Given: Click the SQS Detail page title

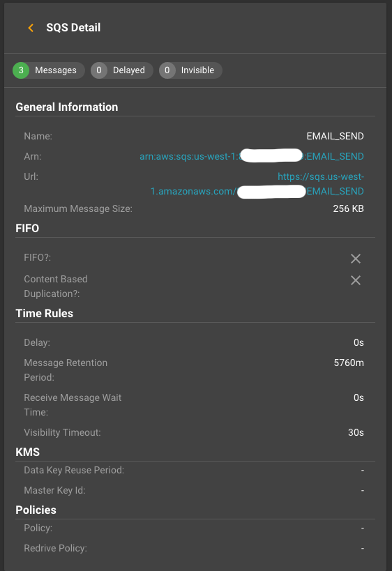Looking at the screenshot, I should 73,28.
